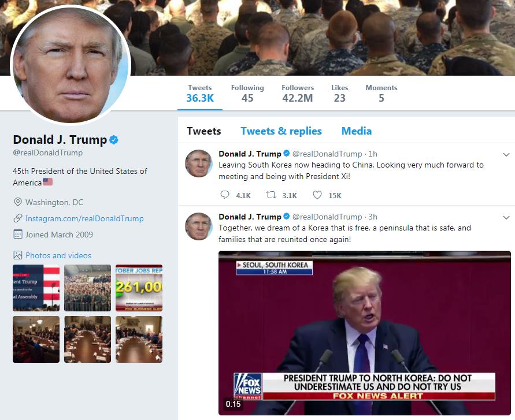
Task: Open the Media tab
Action: pyautogui.click(x=357, y=131)
